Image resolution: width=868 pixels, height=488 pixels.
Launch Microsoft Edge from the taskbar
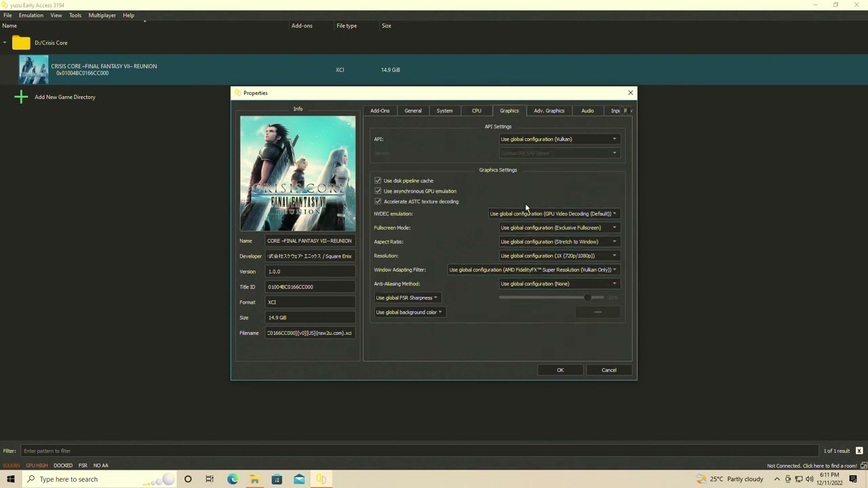click(x=233, y=479)
